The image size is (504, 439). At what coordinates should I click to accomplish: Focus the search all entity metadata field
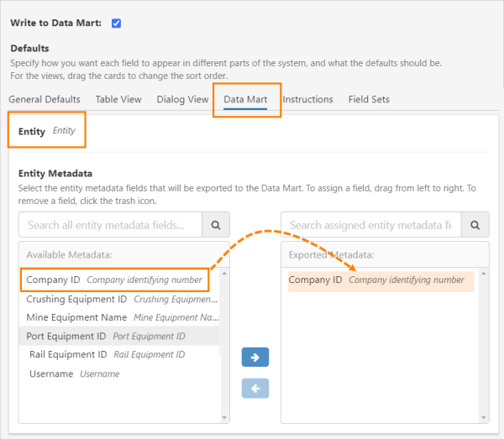coord(111,225)
